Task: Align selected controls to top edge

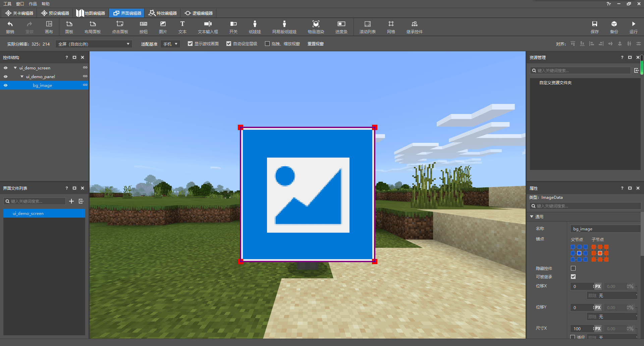Action: pyautogui.click(x=573, y=44)
